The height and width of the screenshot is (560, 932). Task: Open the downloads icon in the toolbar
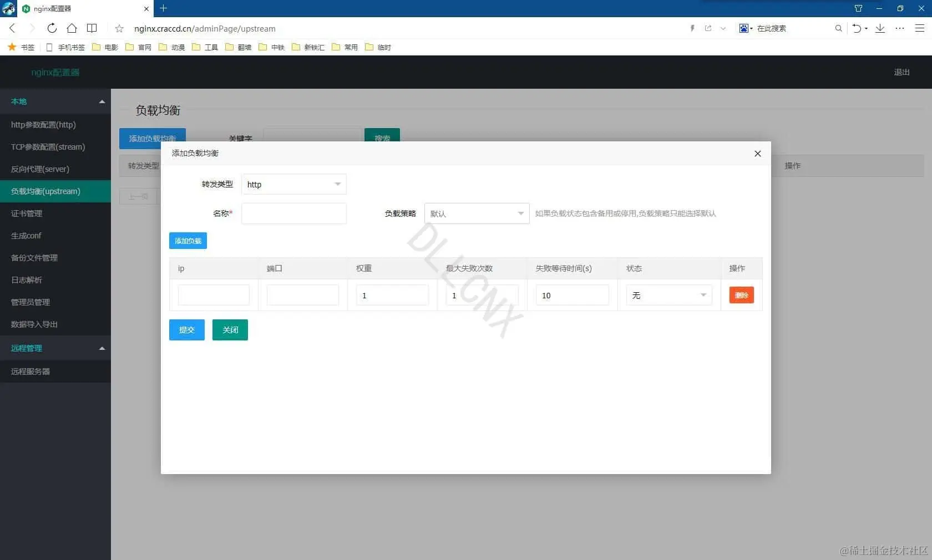880,28
